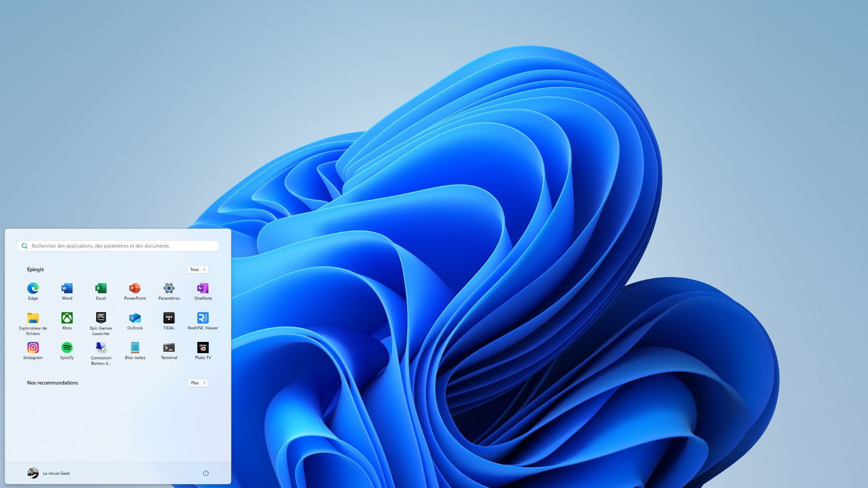Open Instagram pinned app
The height and width of the screenshot is (488, 868).
[33, 348]
